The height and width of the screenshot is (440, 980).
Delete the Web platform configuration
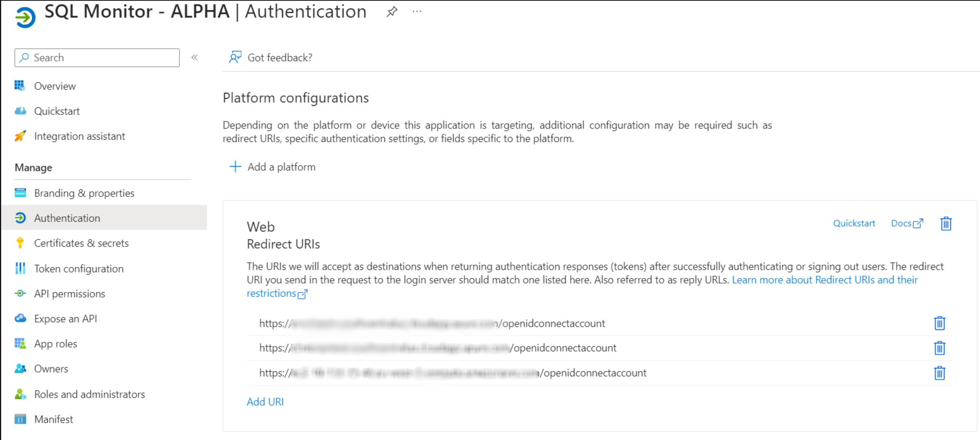(946, 223)
